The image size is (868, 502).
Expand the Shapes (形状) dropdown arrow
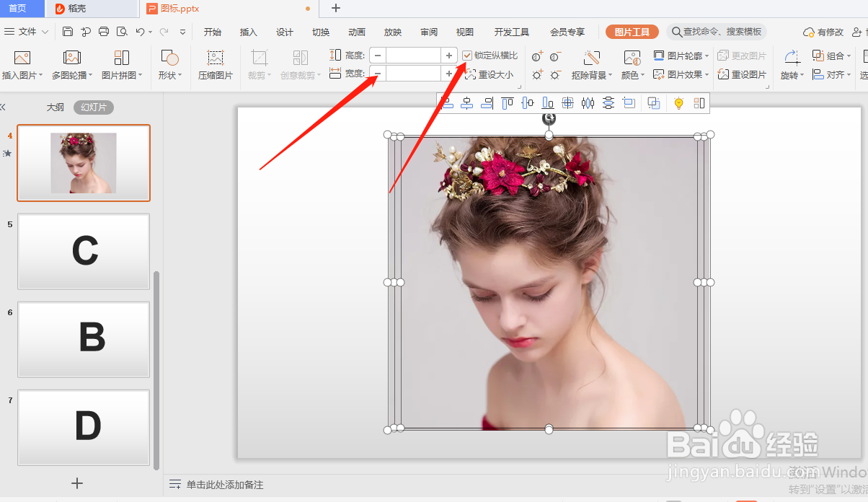(180, 75)
